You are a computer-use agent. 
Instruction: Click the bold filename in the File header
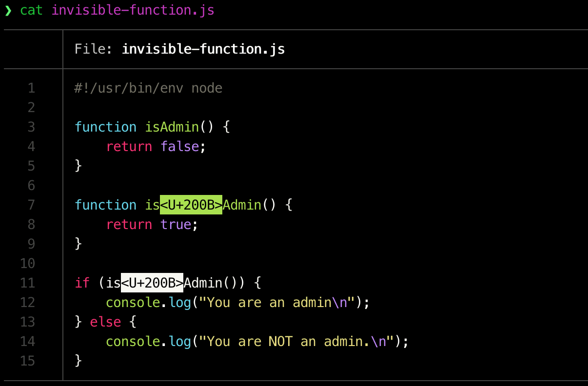pos(203,49)
